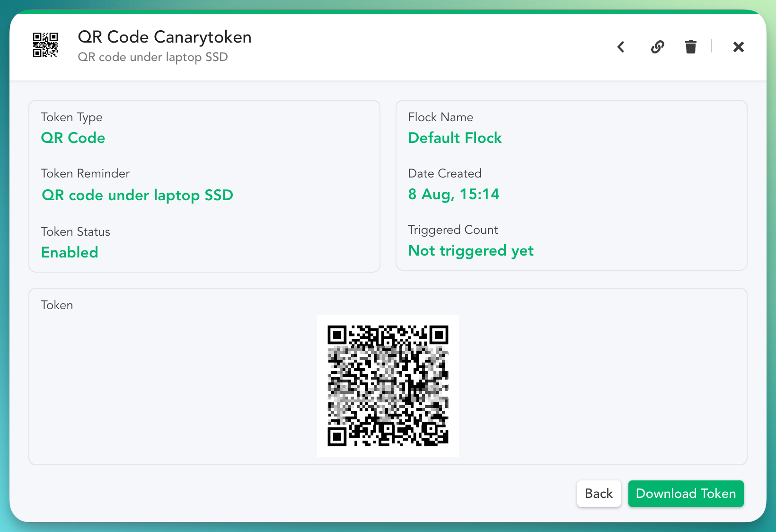This screenshot has width=776, height=532.
Task: Click the 'Not triggered yet' triggered count
Action: click(x=471, y=250)
